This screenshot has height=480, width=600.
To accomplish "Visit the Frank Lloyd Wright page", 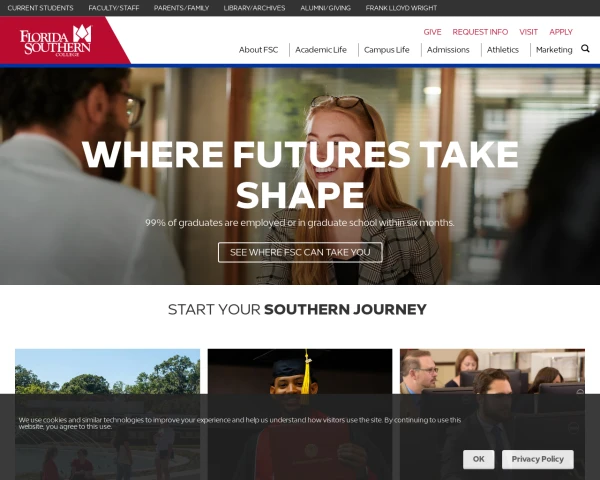I will click(401, 8).
